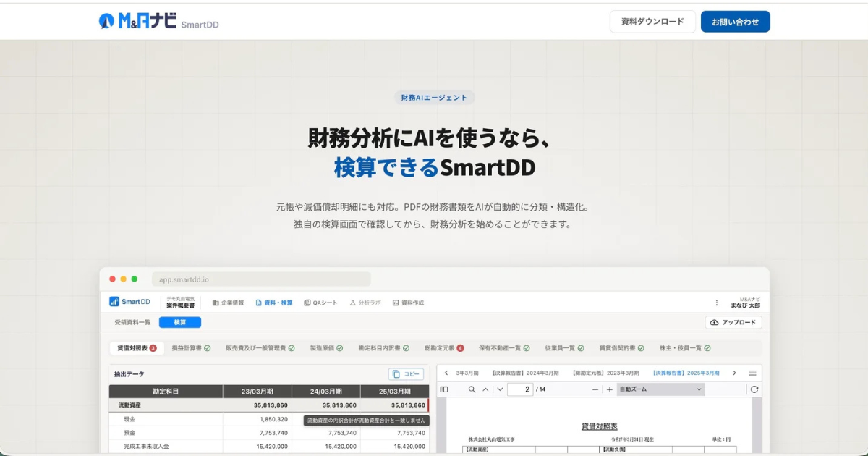Click the PDF page number field

[x=519, y=389]
